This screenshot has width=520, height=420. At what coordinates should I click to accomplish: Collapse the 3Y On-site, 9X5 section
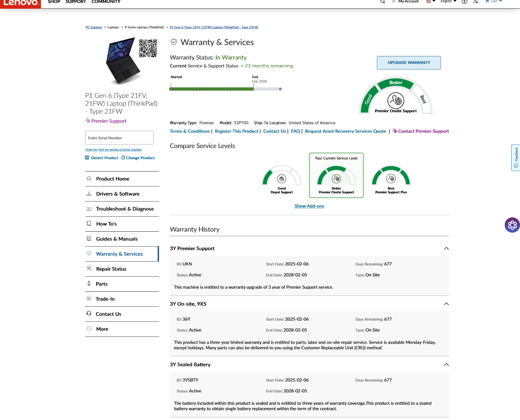point(446,304)
